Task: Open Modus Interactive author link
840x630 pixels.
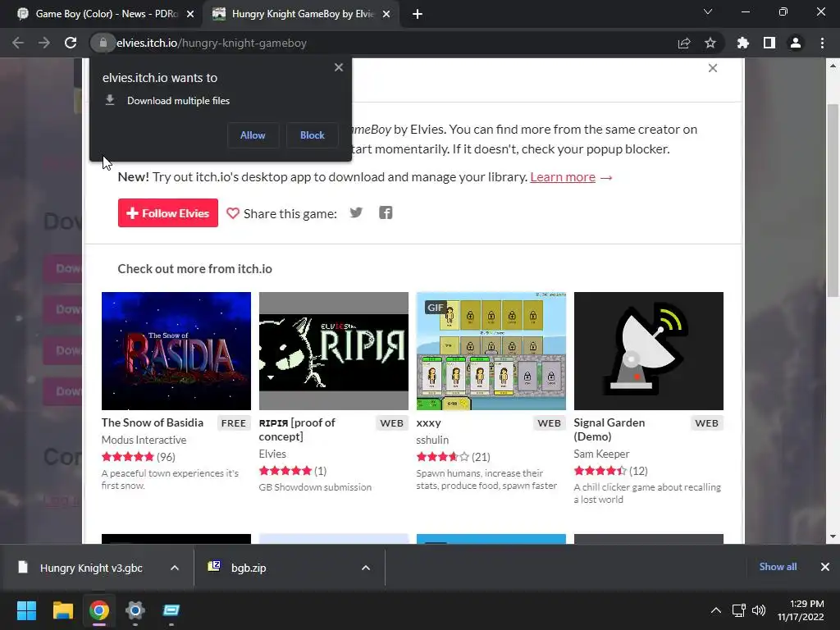Action: (144, 440)
